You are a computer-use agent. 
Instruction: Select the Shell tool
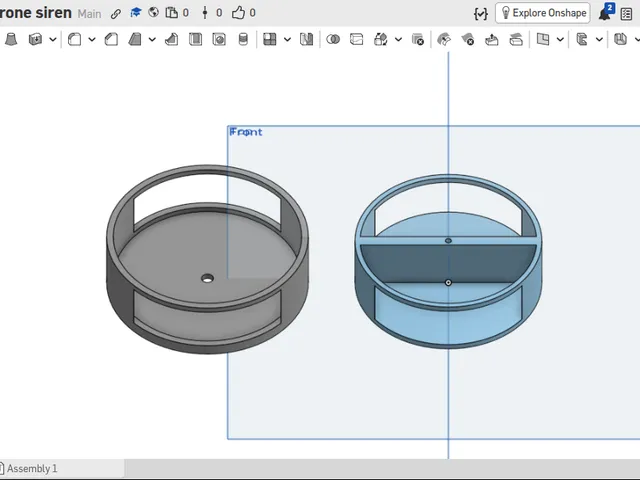pyautogui.click(x=196, y=40)
